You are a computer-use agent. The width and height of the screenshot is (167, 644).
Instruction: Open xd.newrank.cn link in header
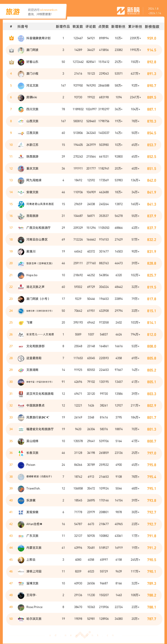click(48, 10)
